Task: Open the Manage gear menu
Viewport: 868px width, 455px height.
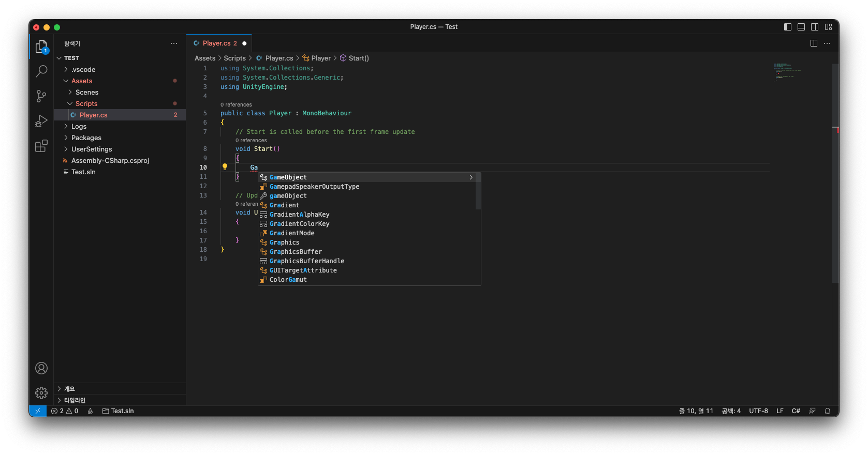Action: [x=41, y=393]
